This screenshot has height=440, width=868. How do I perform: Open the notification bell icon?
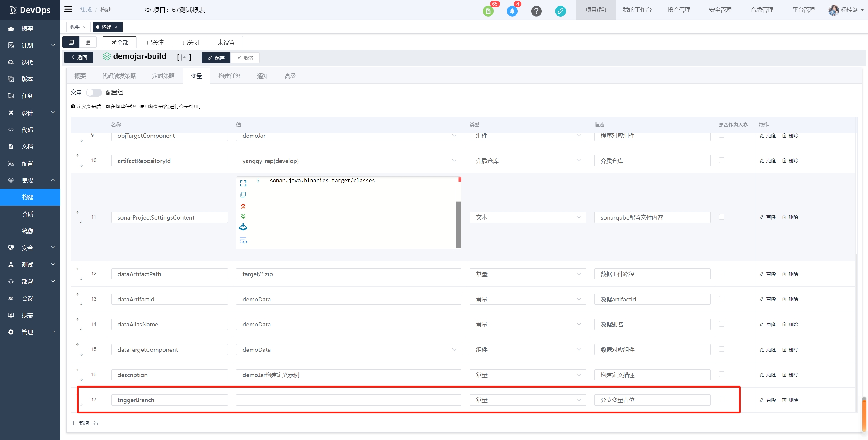pos(512,11)
